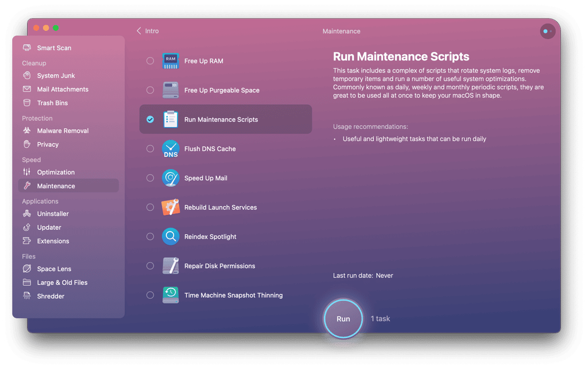Click the Extensions icon in sidebar
588x369 pixels.
27,241
